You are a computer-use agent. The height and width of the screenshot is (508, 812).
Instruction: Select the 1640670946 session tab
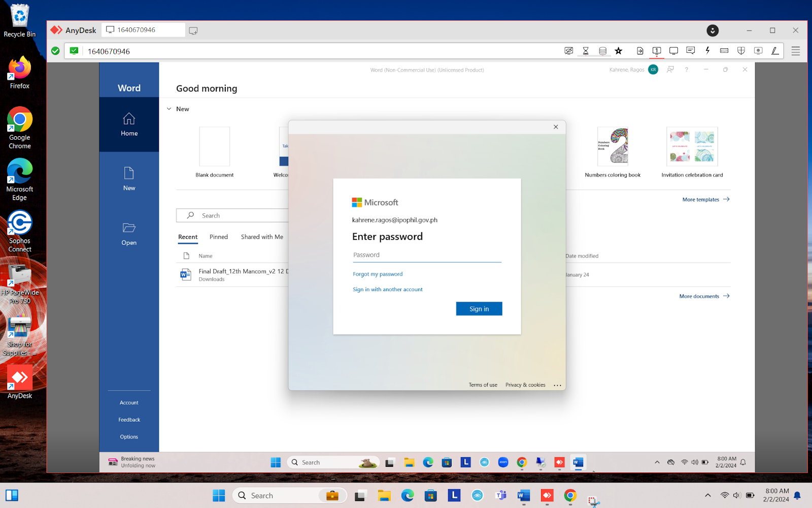(x=143, y=30)
